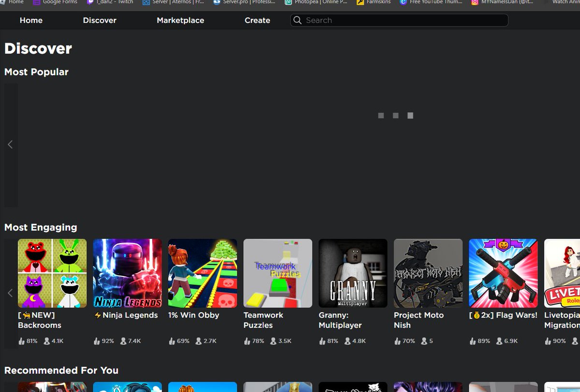Click the Twitch bookmark favicon

click(90, 2)
